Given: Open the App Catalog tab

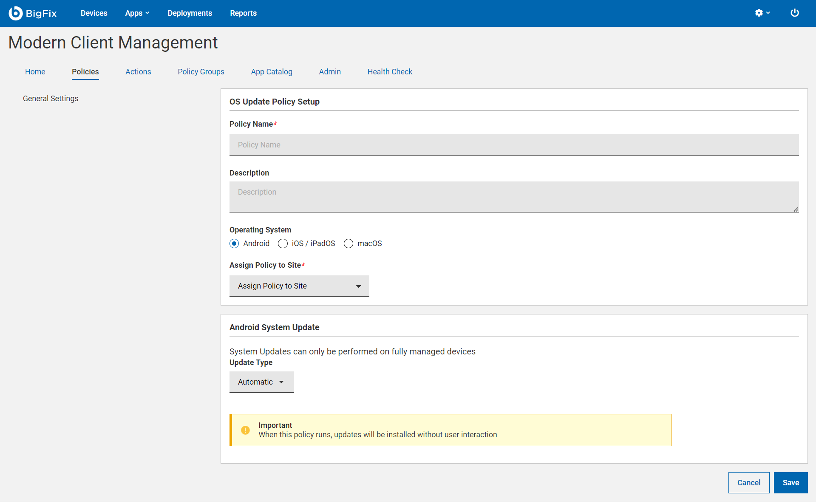Looking at the screenshot, I should pyautogui.click(x=272, y=72).
